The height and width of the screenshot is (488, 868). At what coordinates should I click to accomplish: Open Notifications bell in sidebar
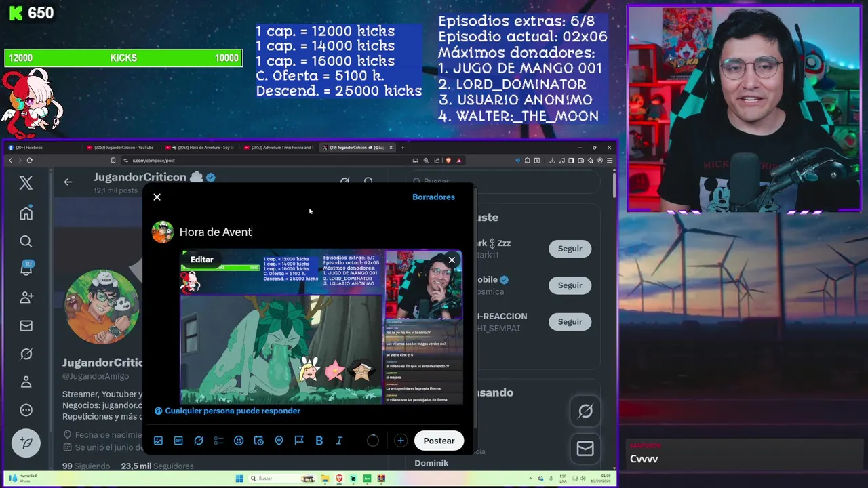26,269
